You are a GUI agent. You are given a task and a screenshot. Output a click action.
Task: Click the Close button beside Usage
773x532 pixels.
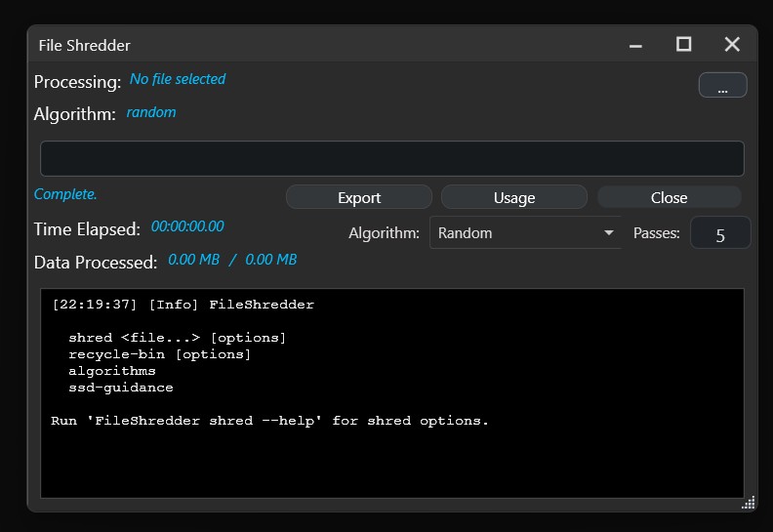(x=669, y=197)
